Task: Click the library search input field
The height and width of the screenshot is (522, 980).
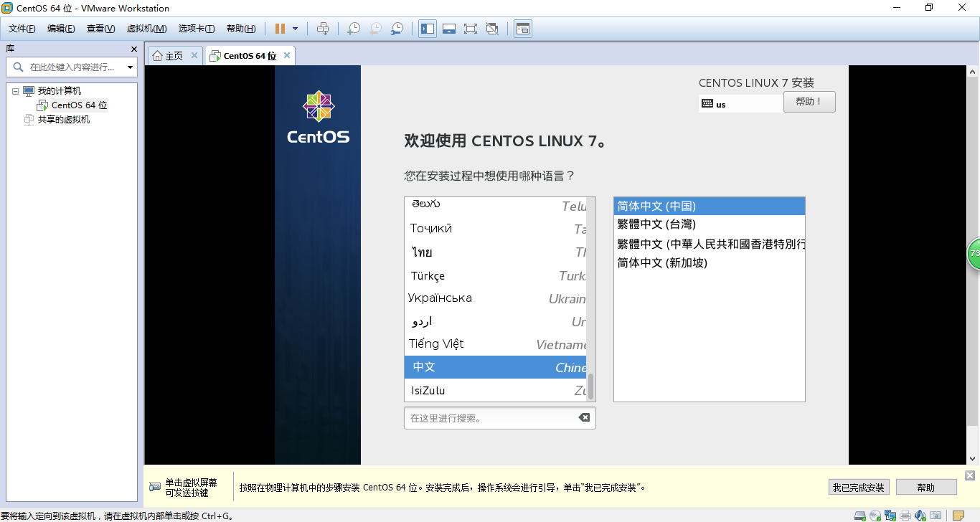Action: coord(72,67)
